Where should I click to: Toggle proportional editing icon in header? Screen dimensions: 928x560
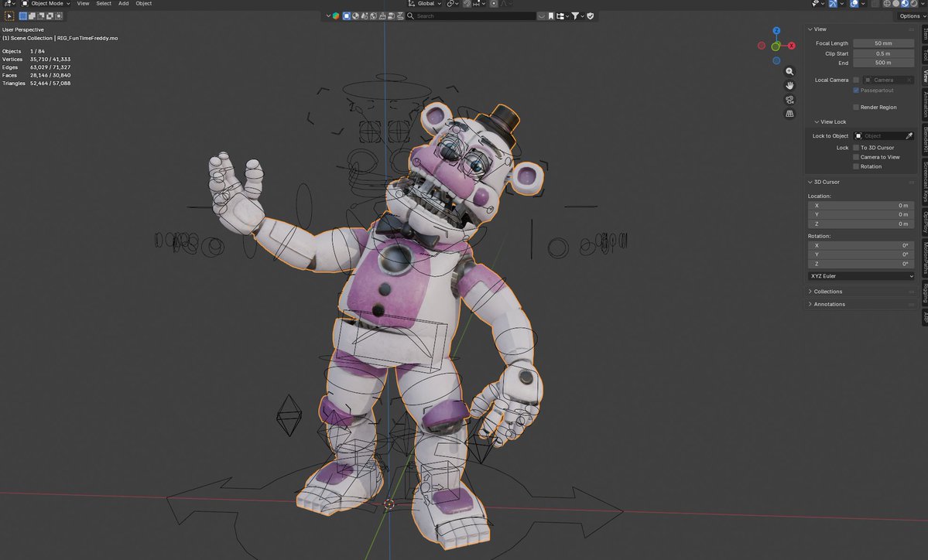(x=494, y=4)
